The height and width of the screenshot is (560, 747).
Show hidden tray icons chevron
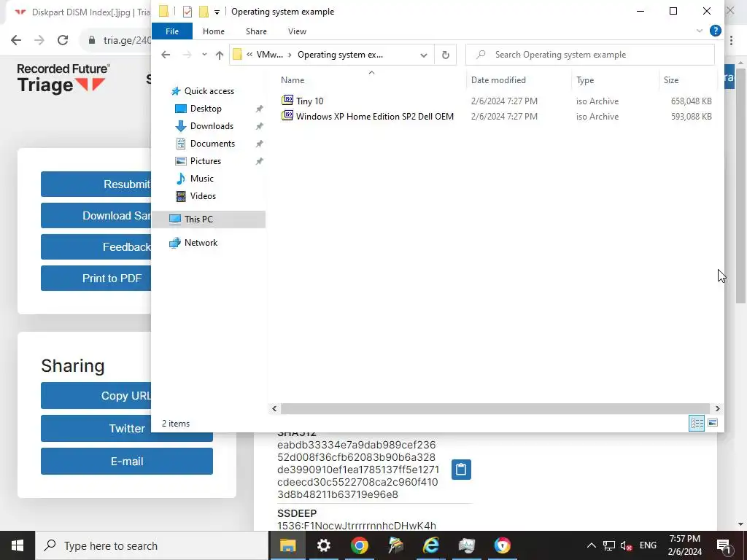tap(591, 545)
